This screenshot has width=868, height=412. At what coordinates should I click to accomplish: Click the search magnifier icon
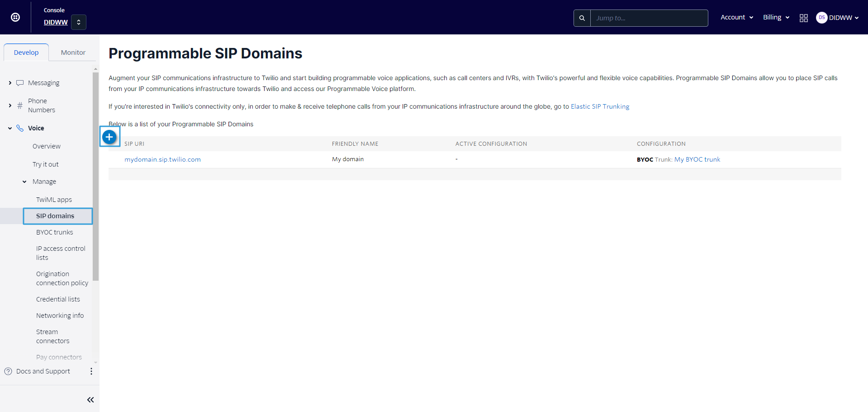pyautogui.click(x=582, y=18)
